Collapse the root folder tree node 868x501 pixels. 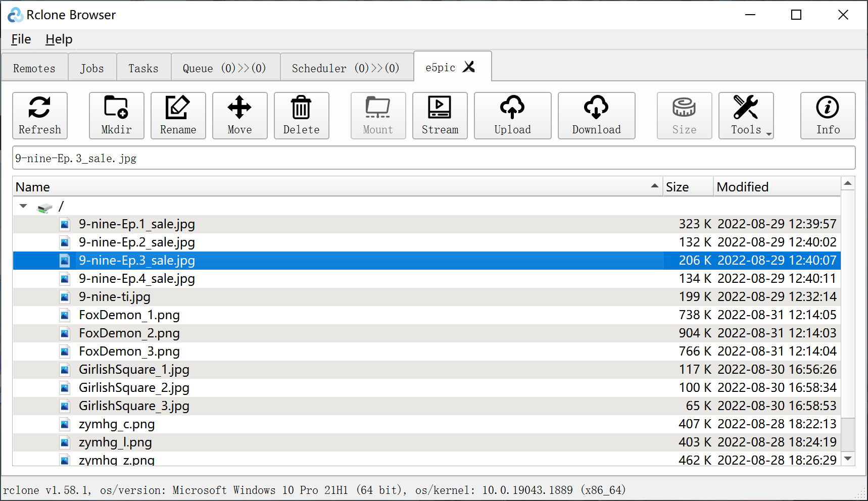pos(23,206)
